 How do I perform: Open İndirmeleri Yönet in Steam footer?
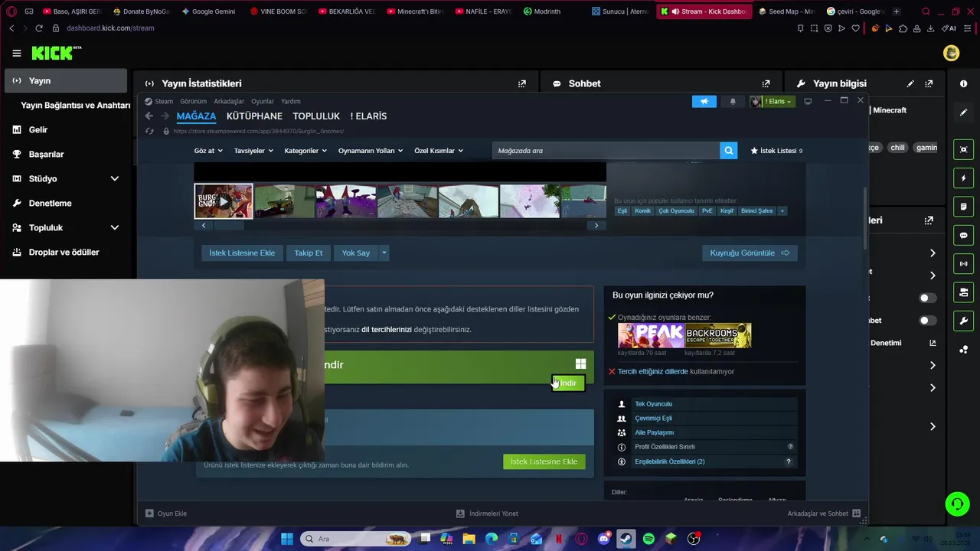coord(487,514)
